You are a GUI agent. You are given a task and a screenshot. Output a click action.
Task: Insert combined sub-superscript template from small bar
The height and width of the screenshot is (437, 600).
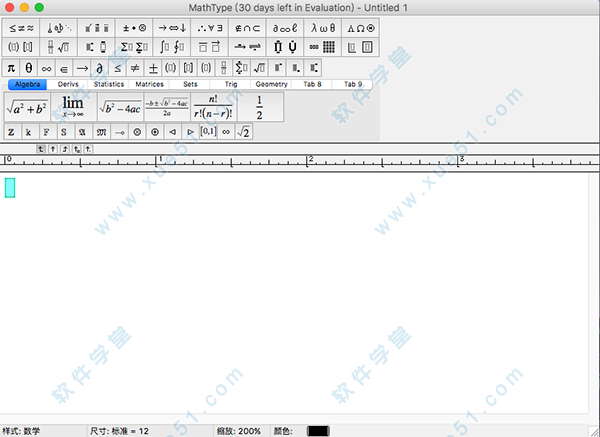(x=313, y=68)
